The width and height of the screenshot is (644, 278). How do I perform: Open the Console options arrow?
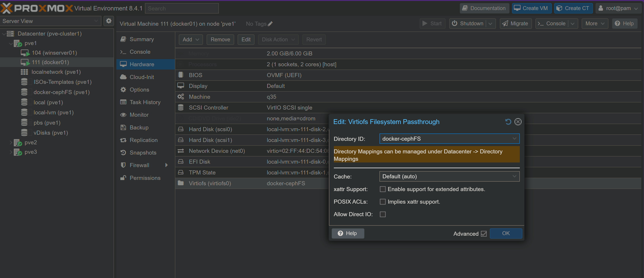pyautogui.click(x=573, y=23)
